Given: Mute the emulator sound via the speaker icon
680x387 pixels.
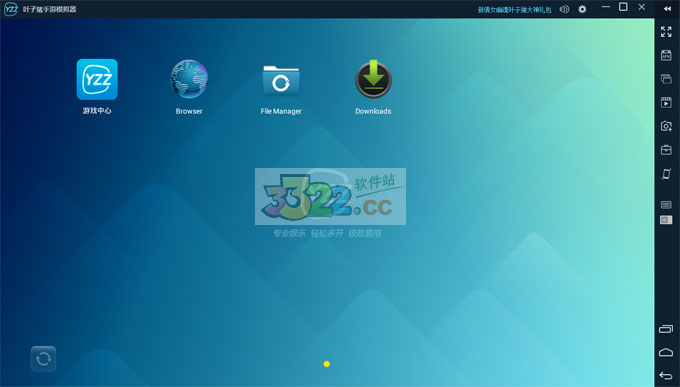Looking at the screenshot, I should pos(564,9).
